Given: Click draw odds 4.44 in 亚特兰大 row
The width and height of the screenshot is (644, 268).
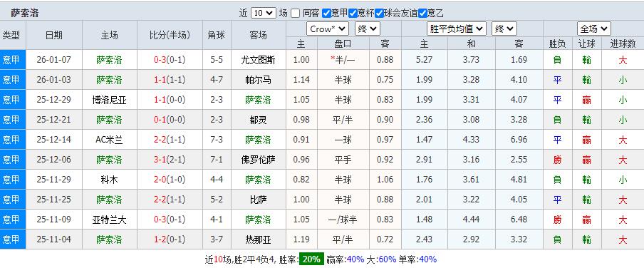Looking at the screenshot, I should coord(471,220).
